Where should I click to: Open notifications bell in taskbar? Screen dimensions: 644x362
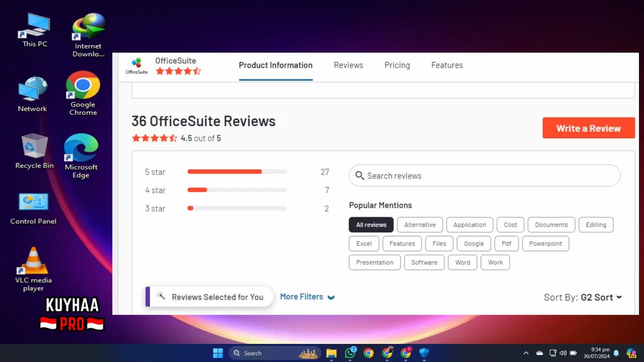[x=616, y=353]
